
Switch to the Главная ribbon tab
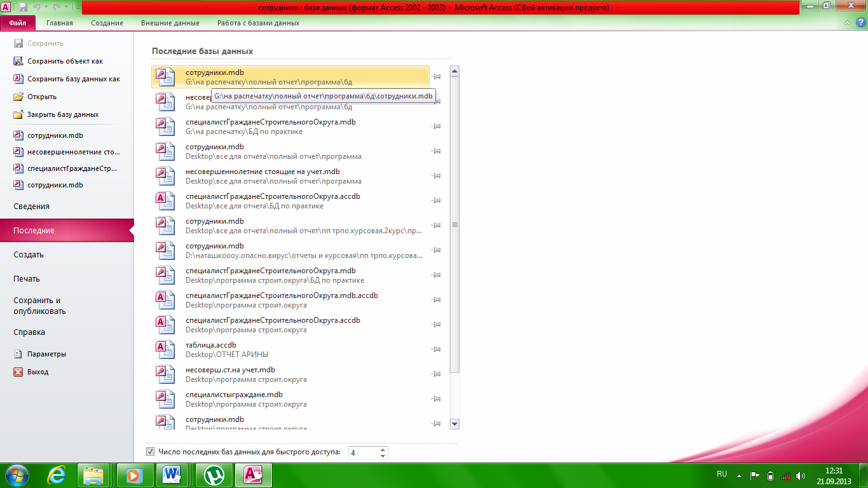(x=60, y=23)
